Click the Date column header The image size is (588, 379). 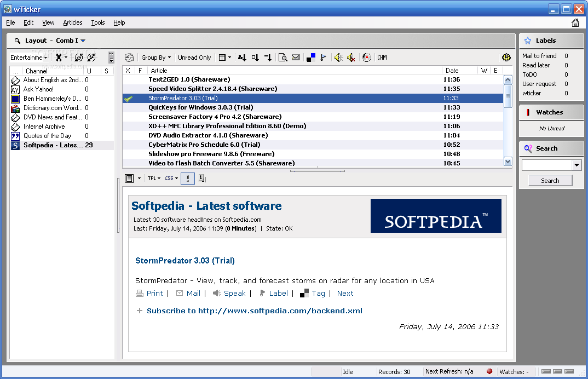pyautogui.click(x=459, y=71)
